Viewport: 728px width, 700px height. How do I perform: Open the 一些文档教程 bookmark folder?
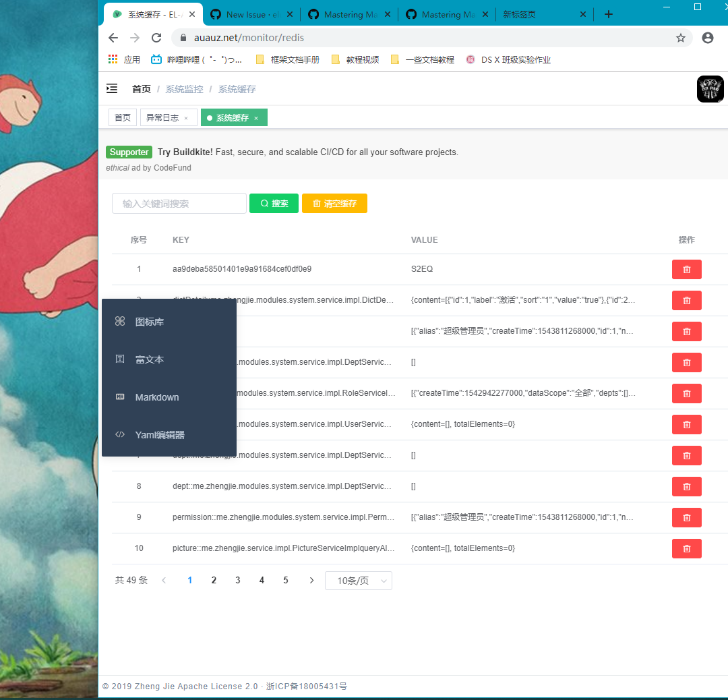pos(423,59)
